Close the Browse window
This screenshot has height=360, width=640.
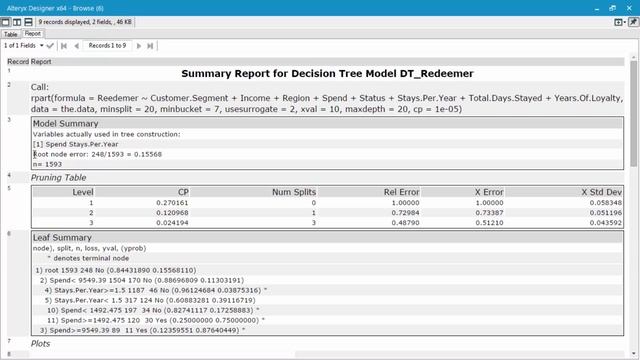coord(629,8)
